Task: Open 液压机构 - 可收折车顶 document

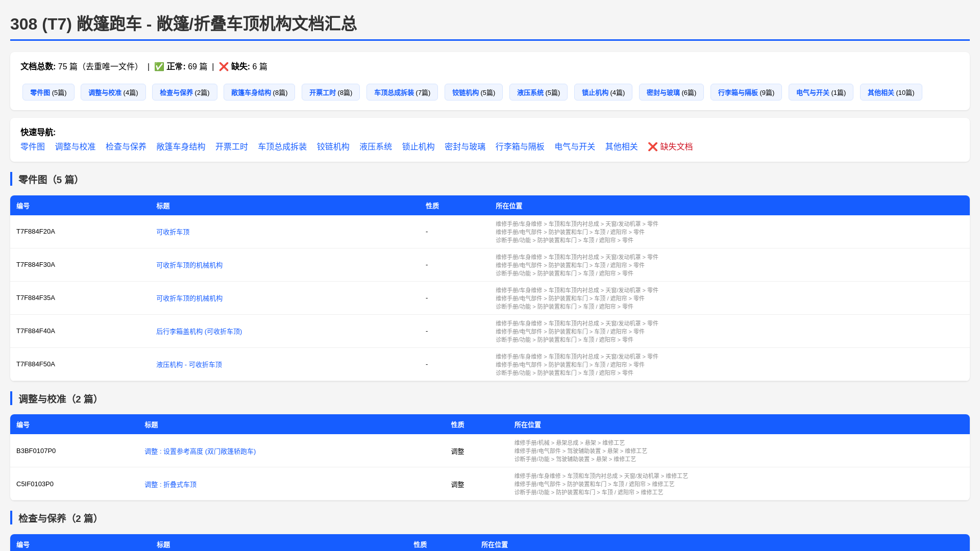Action: 189,365
